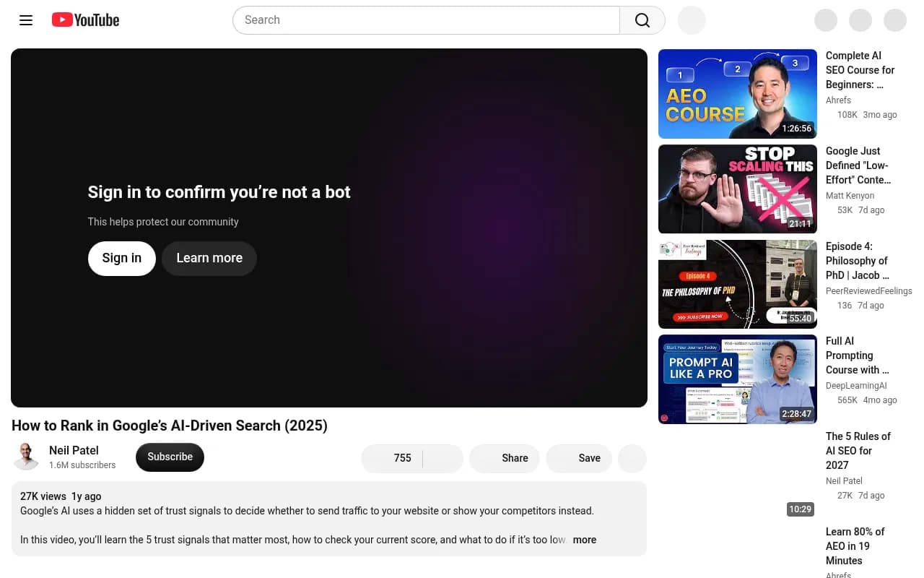The height and width of the screenshot is (578, 924).
Task: Open the Neil Patel channel name link
Action: pyautogui.click(x=74, y=451)
